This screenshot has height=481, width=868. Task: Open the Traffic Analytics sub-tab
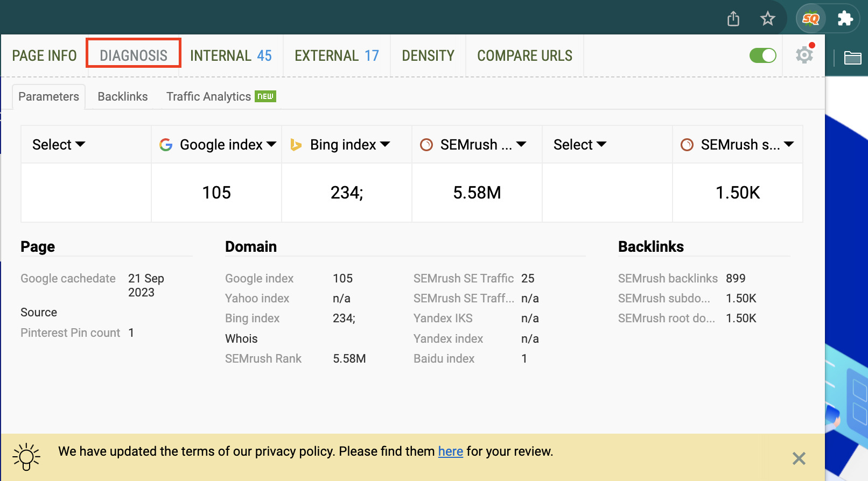point(221,96)
